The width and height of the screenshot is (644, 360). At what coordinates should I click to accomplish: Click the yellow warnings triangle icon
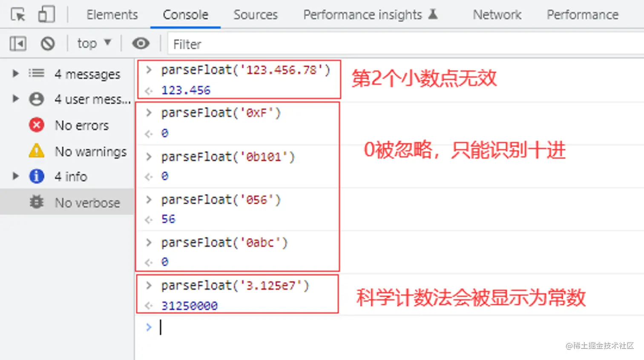(x=37, y=151)
